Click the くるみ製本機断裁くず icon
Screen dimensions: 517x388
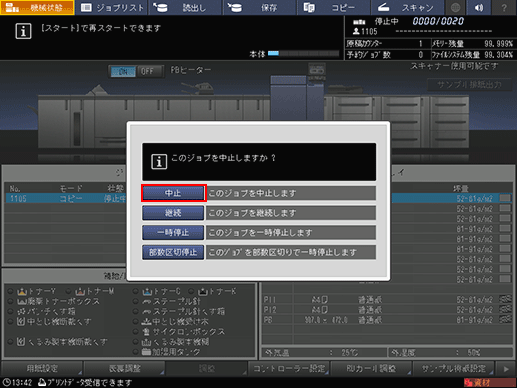tap(21, 342)
